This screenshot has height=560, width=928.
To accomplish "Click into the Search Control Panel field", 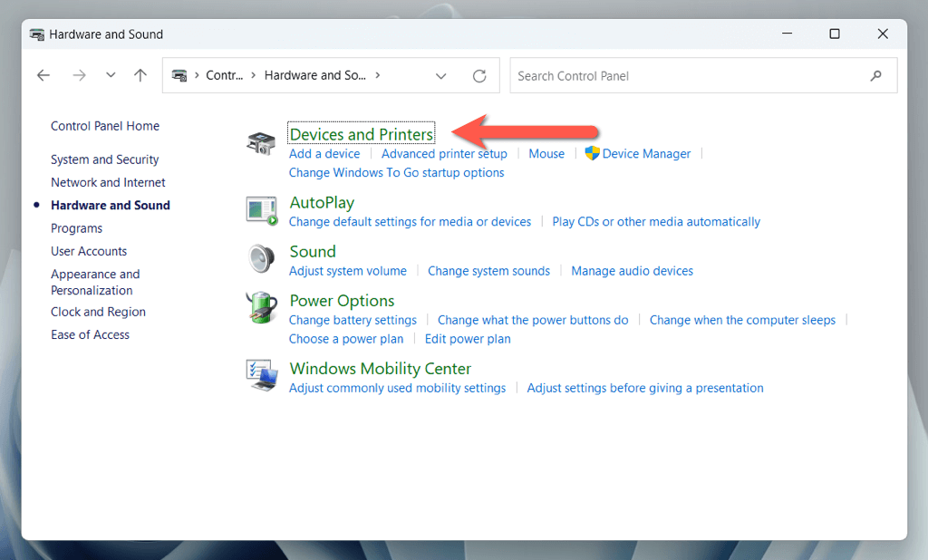I will click(689, 76).
